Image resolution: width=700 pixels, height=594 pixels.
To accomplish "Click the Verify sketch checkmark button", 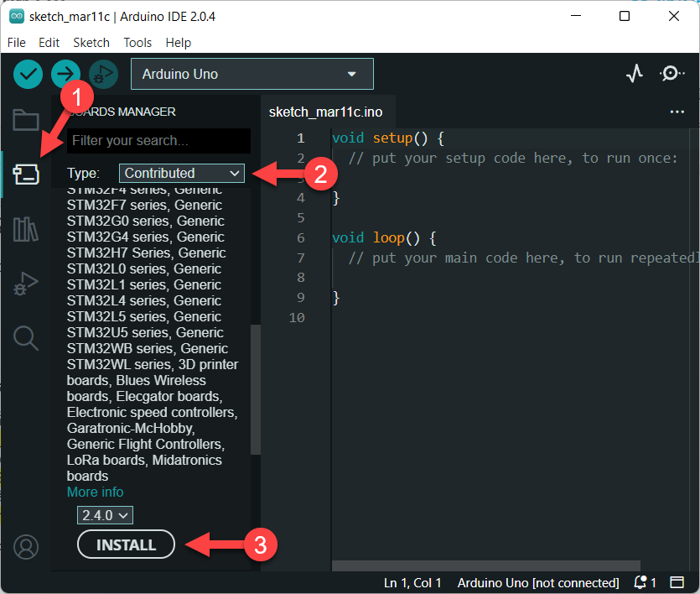I will point(28,74).
